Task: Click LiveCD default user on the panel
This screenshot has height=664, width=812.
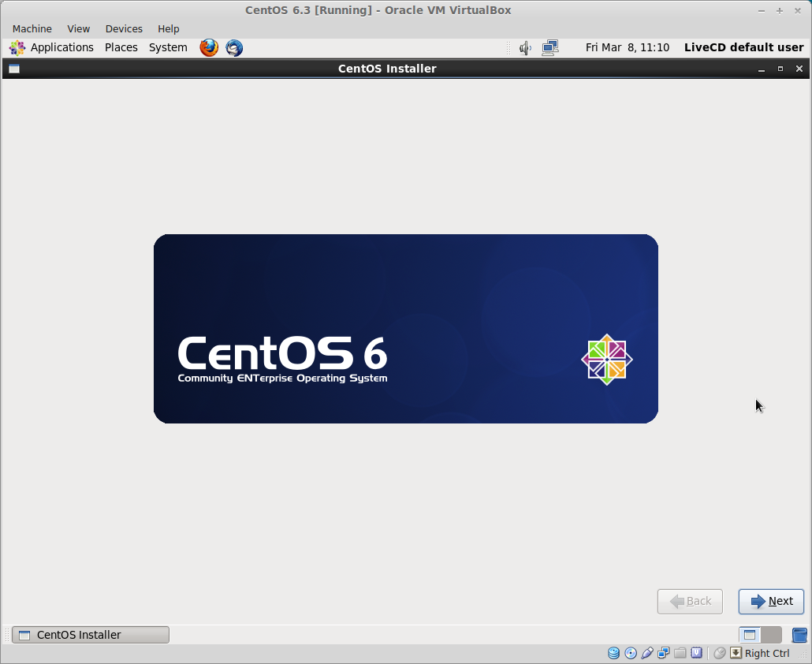Action: click(x=743, y=47)
